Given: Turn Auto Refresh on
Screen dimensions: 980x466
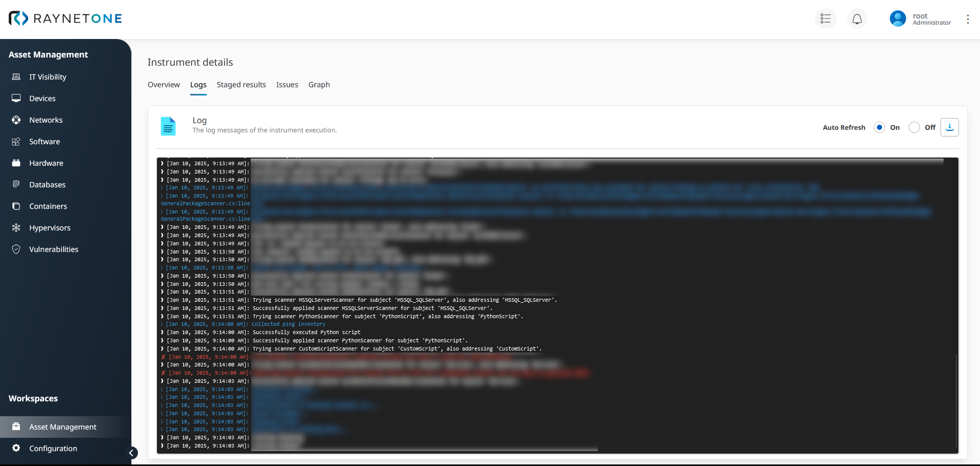Looking at the screenshot, I should tap(879, 127).
